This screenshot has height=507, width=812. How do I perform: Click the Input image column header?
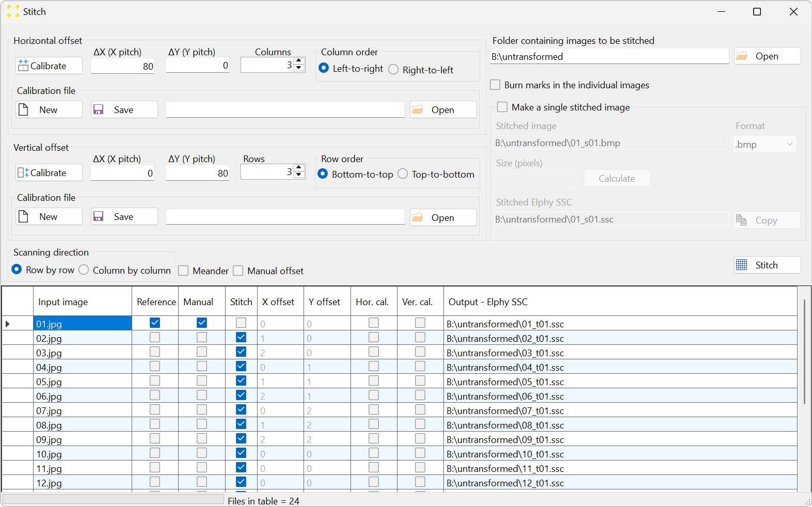83,302
